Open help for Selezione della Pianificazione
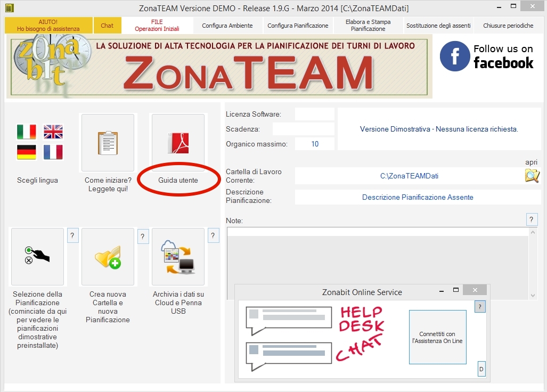547x392 pixels. (72, 235)
